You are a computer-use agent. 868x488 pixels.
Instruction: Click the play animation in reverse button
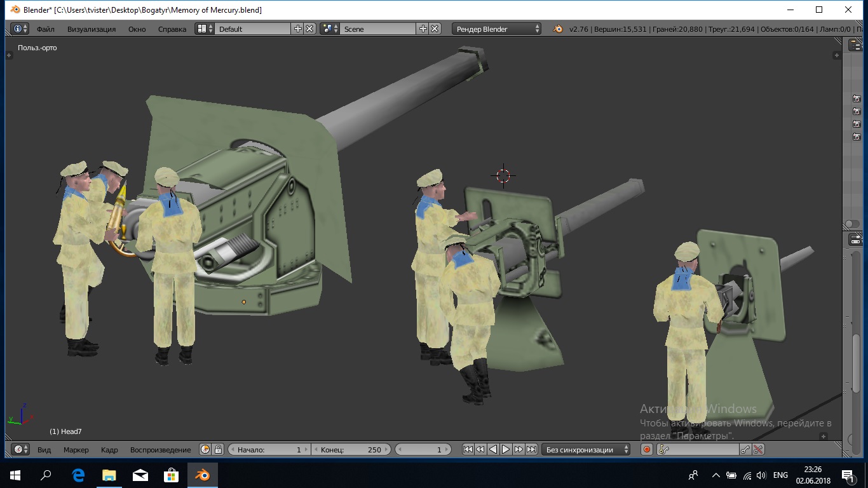[493, 449]
